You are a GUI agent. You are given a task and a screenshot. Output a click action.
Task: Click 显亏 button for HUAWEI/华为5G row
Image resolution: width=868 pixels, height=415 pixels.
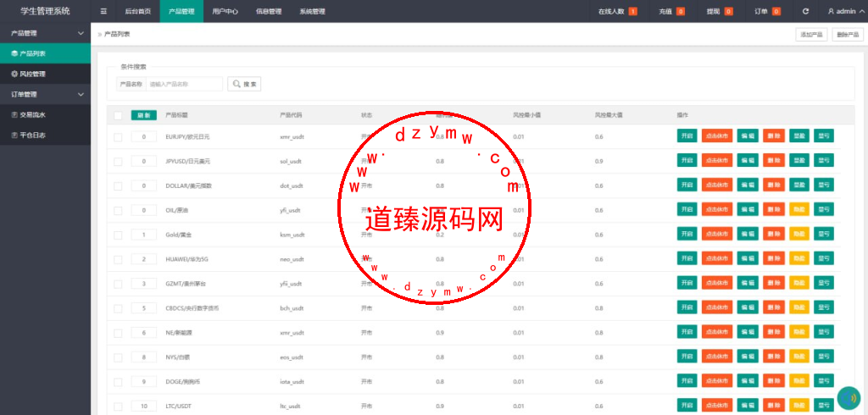pos(824,257)
